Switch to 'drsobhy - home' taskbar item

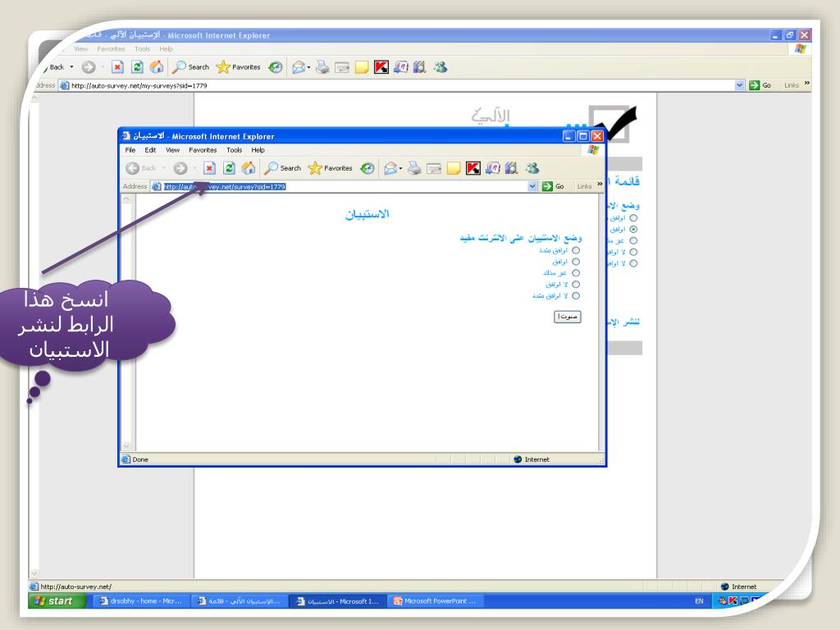pyautogui.click(x=141, y=601)
